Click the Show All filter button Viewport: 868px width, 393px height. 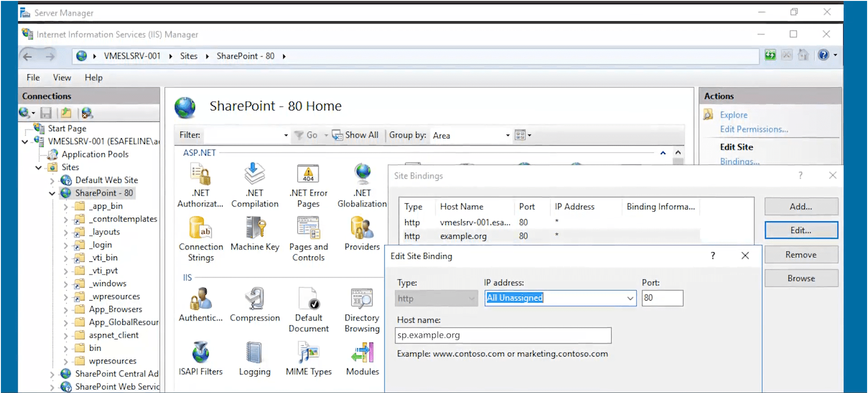tap(356, 135)
